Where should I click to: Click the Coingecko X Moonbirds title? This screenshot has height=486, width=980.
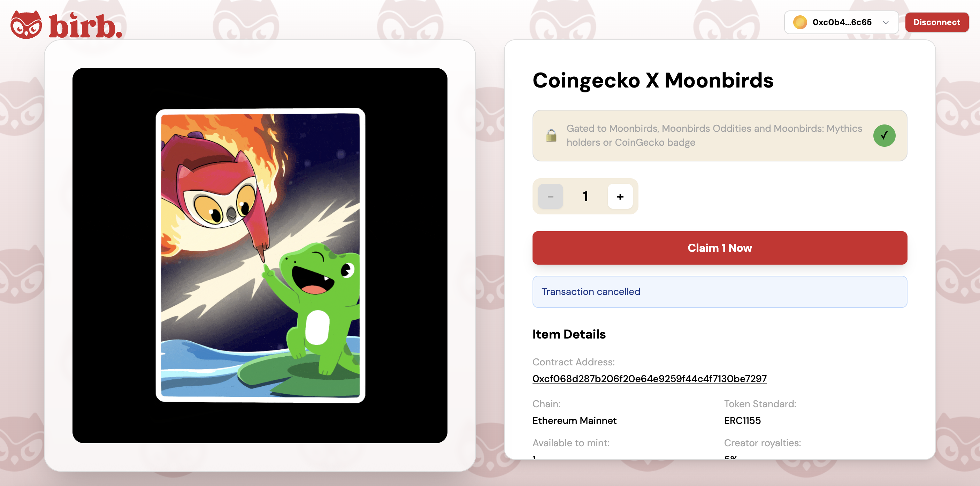pyautogui.click(x=653, y=81)
